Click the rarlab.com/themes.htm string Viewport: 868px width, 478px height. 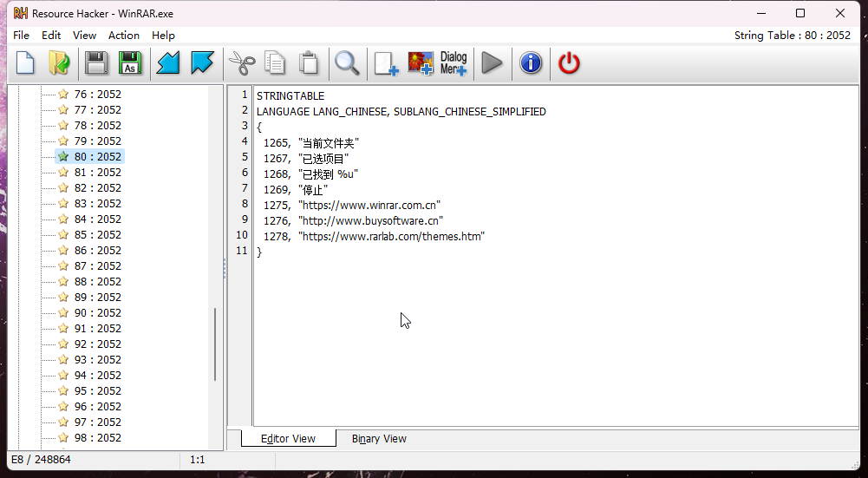pos(391,237)
